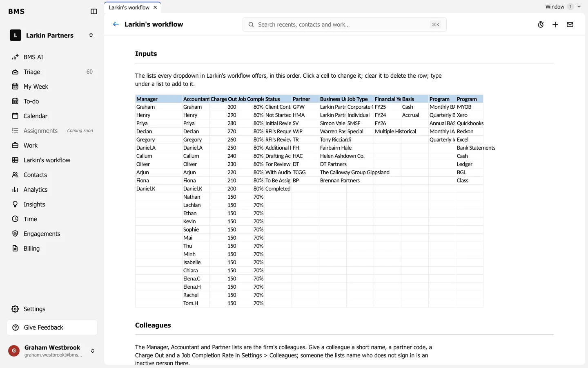Open Time tracking page
This screenshot has width=588, height=368.
point(52,219)
